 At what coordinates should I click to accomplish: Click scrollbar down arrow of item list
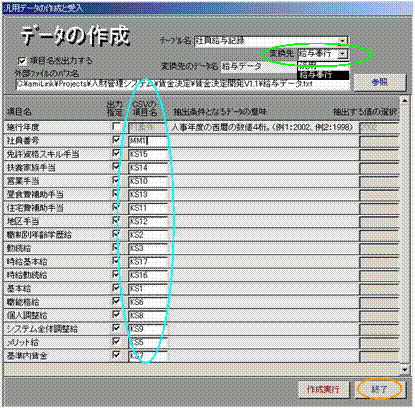405,369
